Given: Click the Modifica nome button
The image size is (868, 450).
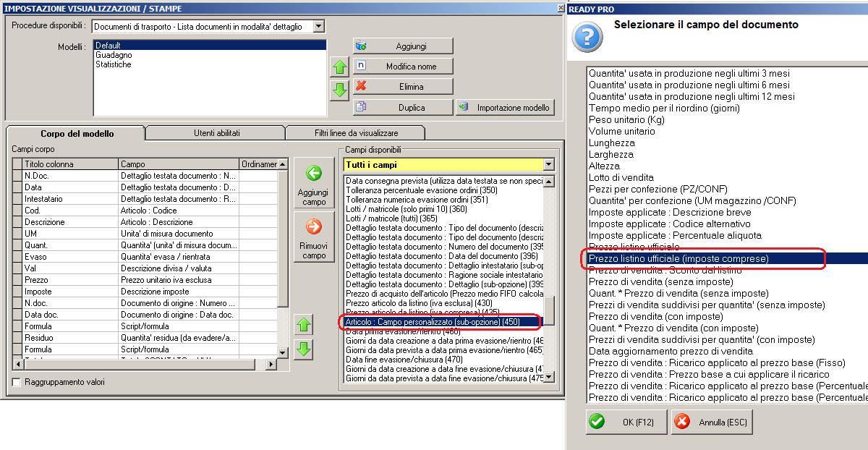Looking at the screenshot, I should coord(403,66).
